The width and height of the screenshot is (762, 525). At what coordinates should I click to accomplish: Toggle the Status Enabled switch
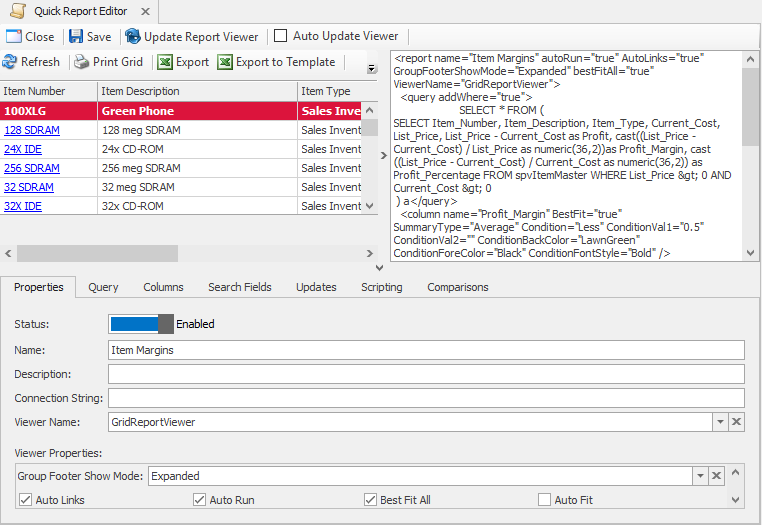(x=141, y=324)
